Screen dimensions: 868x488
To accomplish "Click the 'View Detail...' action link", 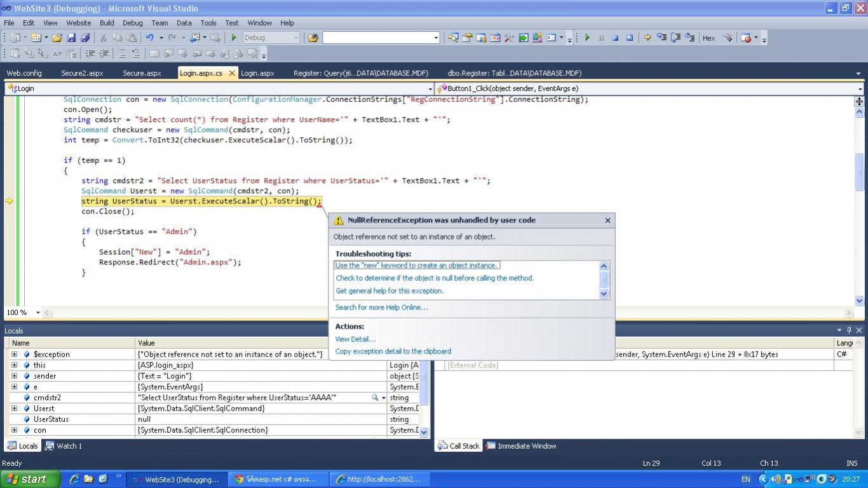I will click(x=355, y=339).
